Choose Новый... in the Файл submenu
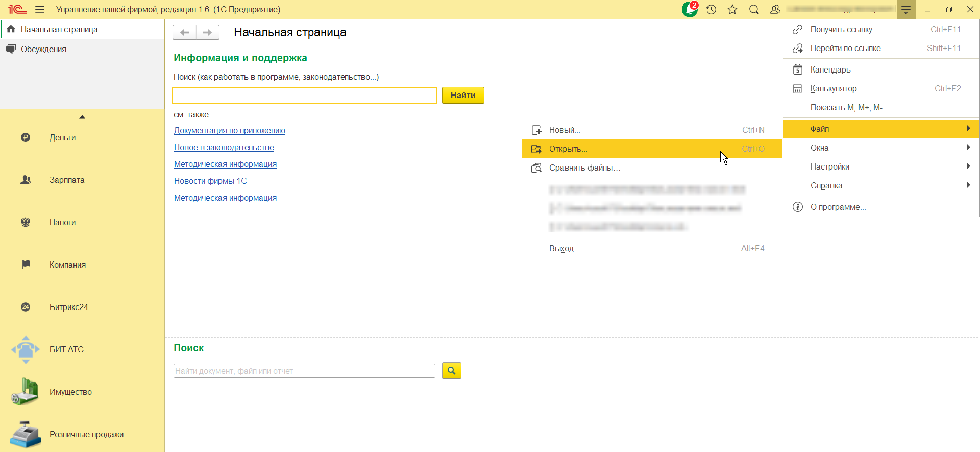This screenshot has width=980, height=452. tap(652, 130)
